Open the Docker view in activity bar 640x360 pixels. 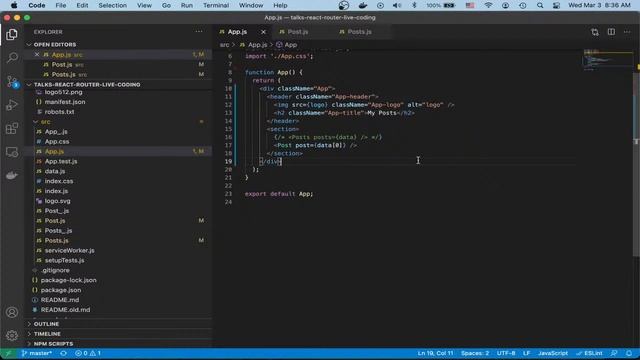12,176
